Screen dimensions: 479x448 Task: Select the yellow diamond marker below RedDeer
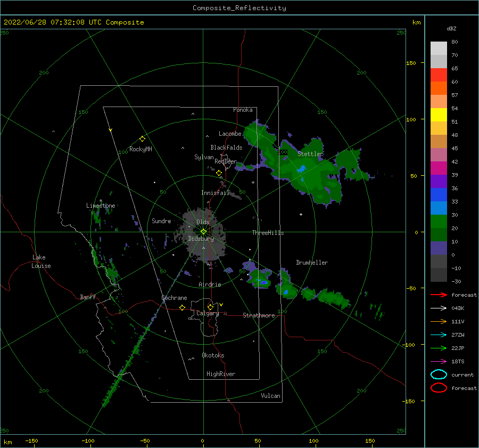point(219,173)
